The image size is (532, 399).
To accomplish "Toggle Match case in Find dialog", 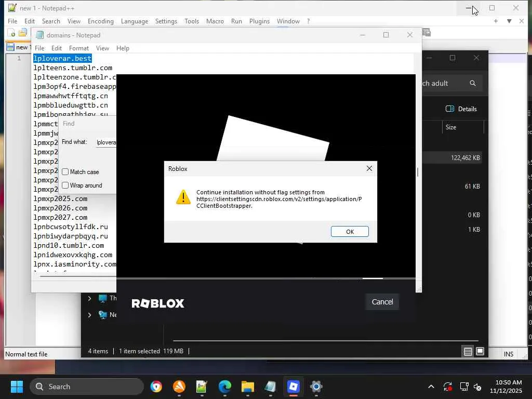I will (x=65, y=171).
